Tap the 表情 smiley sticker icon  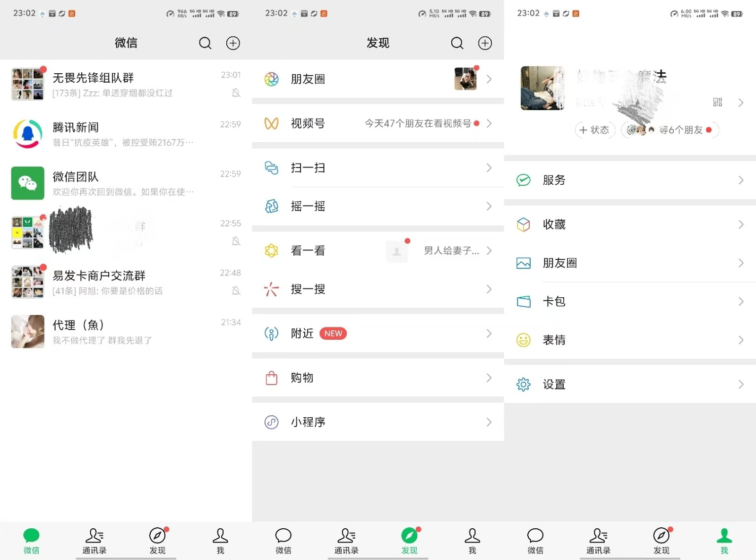click(523, 340)
